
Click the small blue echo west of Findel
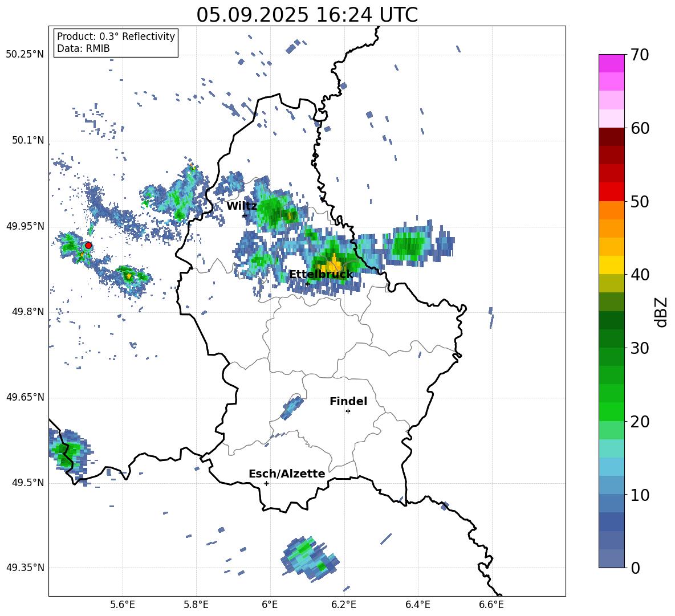click(291, 407)
